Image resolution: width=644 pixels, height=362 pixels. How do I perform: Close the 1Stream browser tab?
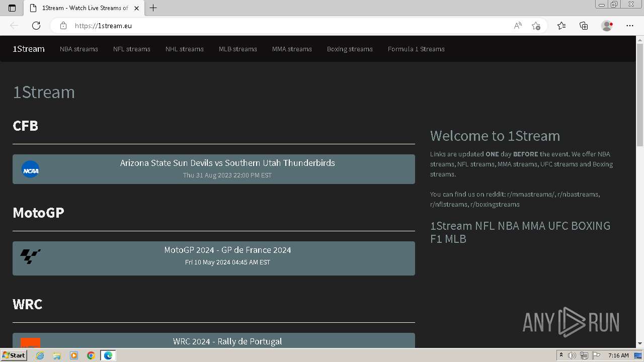coord(136,8)
